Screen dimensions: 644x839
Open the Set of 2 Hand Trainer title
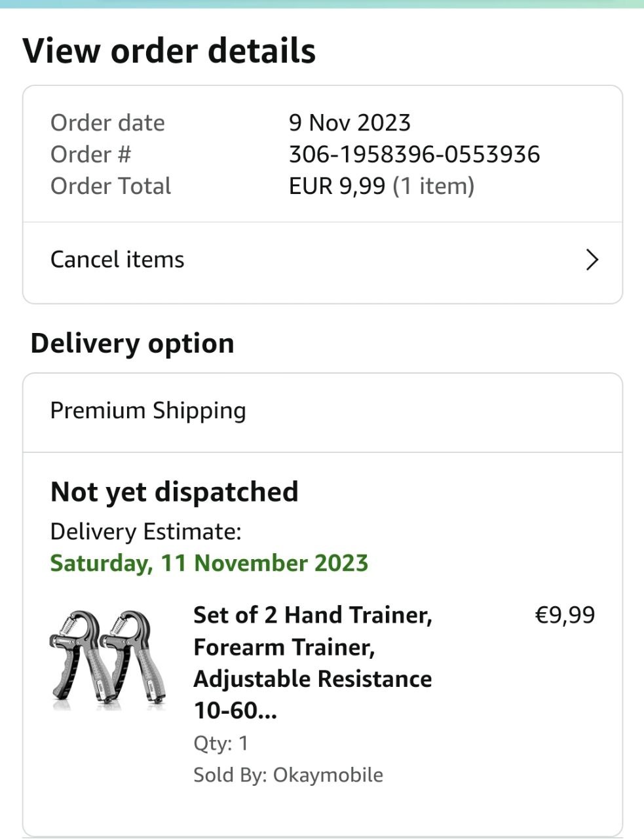point(313,662)
